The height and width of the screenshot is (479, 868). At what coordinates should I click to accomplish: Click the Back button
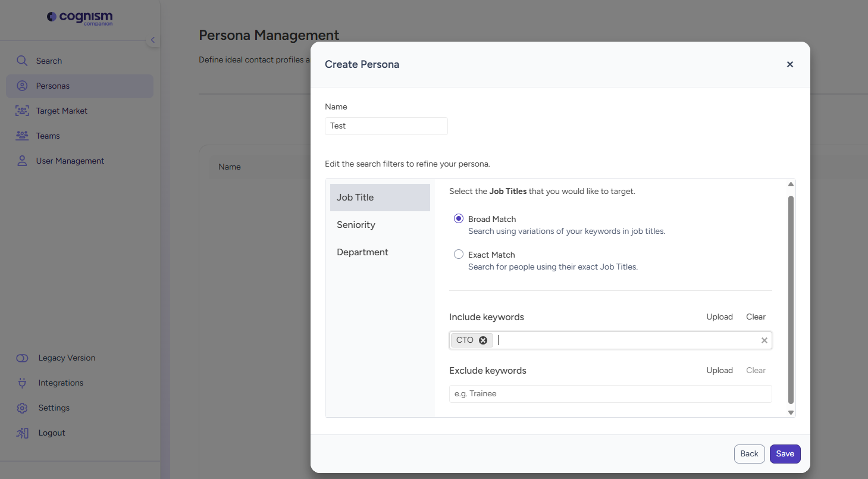coord(749,454)
